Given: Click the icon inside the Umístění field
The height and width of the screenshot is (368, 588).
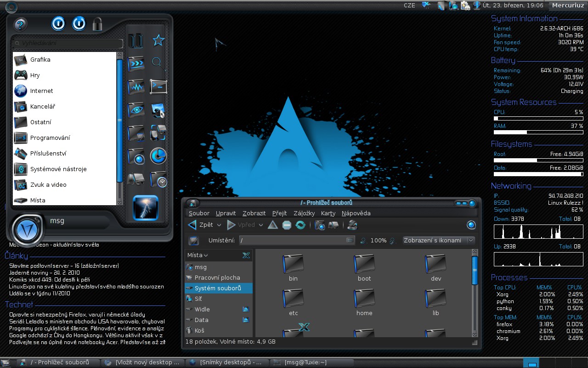Looking at the screenshot, I should [x=350, y=240].
